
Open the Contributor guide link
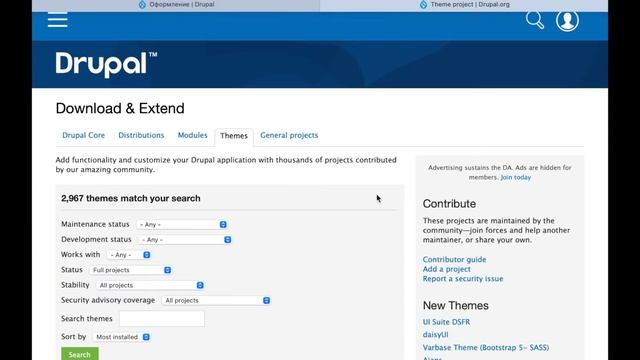point(454,259)
